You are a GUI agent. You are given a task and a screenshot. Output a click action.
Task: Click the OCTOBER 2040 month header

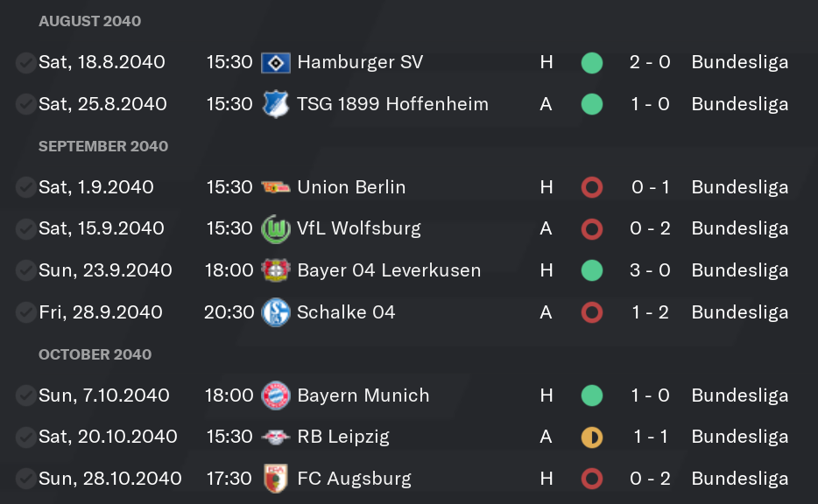tap(95, 354)
